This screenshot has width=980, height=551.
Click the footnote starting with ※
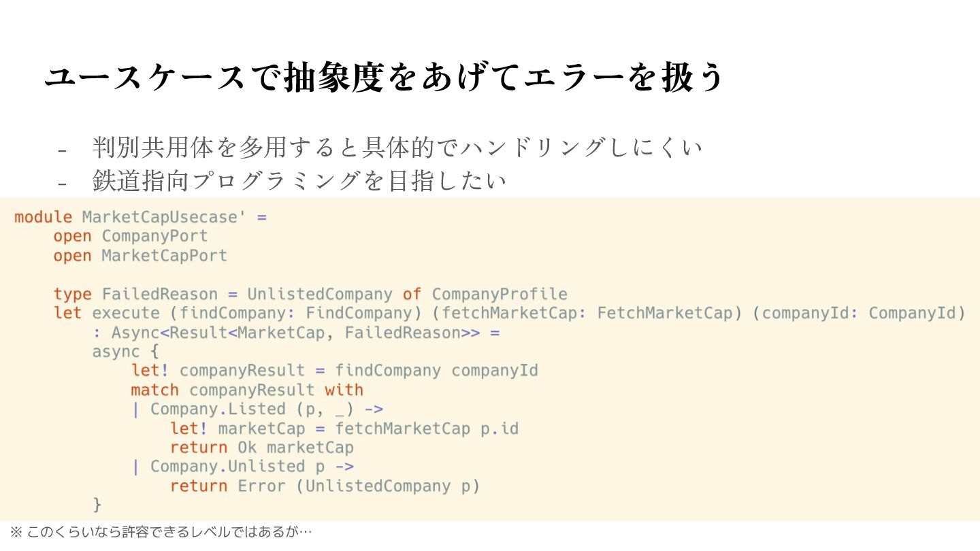click(x=161, y=532)
